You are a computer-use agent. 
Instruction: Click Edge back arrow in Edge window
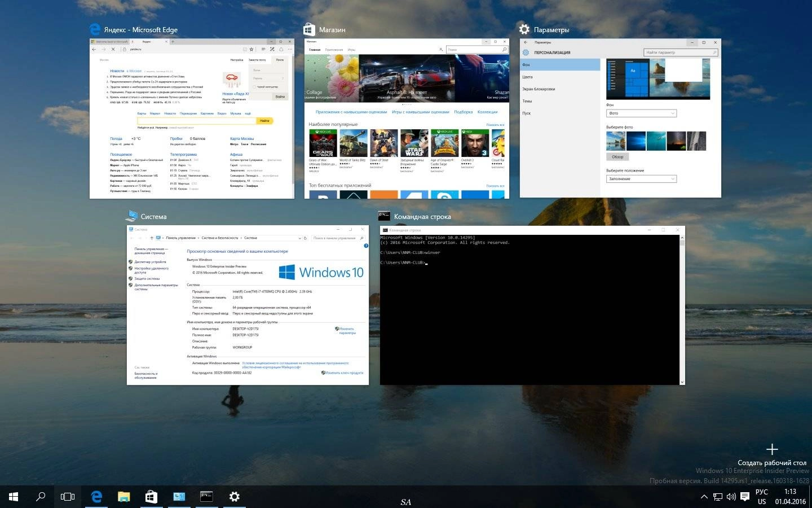pos(94,49)
